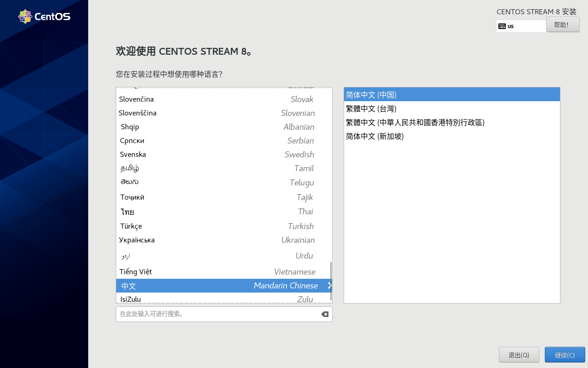
Task: Click the language search input field
Action: pyautogui.click(x=224, y=314)
